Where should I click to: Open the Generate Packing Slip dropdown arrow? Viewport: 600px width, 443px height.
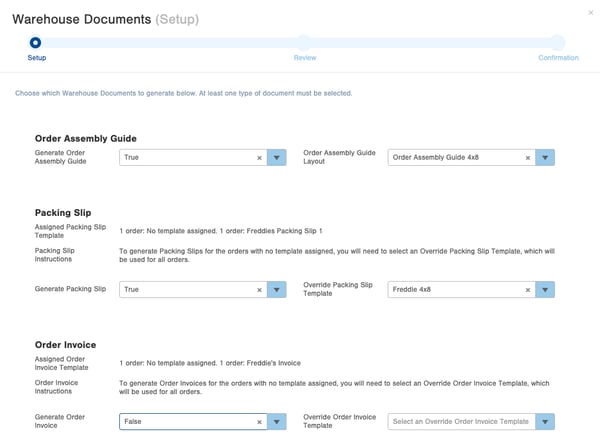coord(277,290)
